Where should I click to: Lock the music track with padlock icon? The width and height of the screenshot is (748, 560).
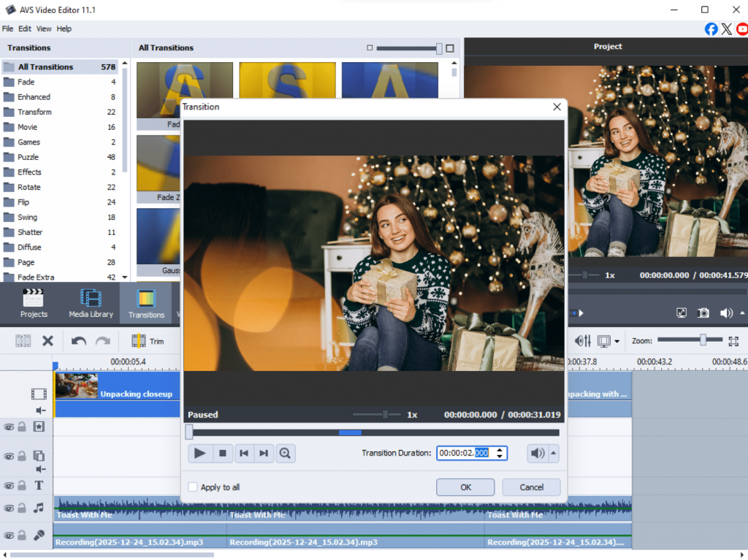click(22, 508)
